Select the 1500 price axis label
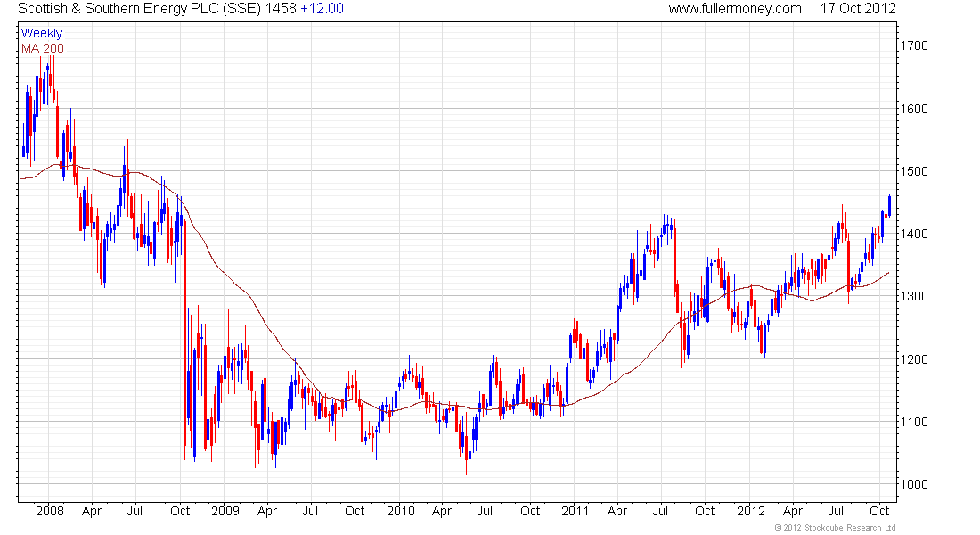 coord(914,171)
